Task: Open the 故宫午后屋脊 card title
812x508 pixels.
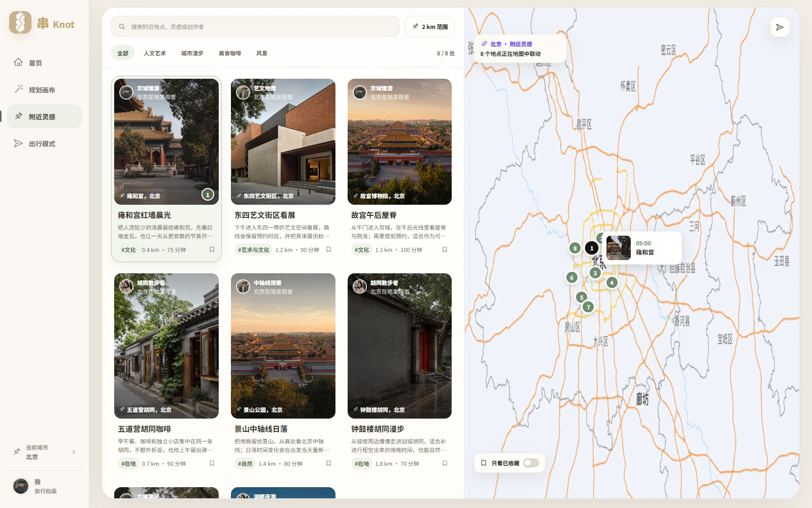Action: (x=374, y=215)
